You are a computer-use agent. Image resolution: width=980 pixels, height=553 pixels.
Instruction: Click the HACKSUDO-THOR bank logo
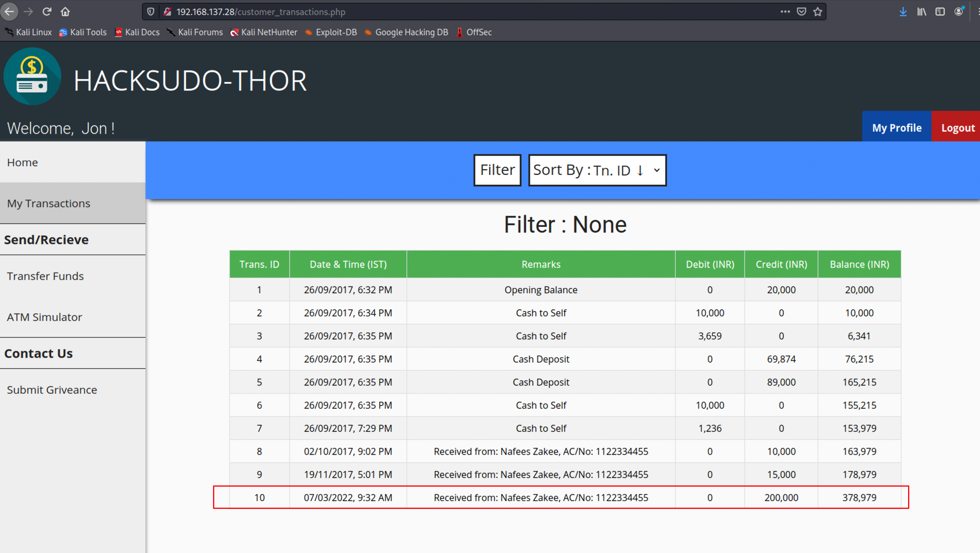coord(32,76)
